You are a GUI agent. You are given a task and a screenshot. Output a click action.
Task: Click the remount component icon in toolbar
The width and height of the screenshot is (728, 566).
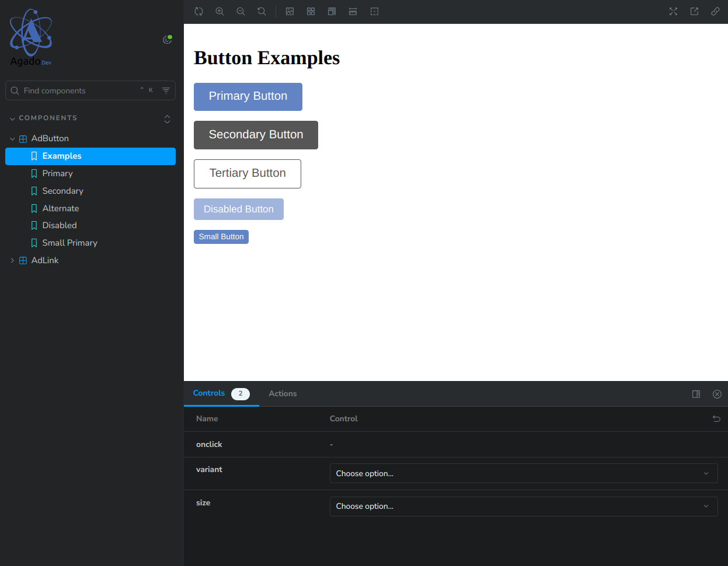pos(198,11)
